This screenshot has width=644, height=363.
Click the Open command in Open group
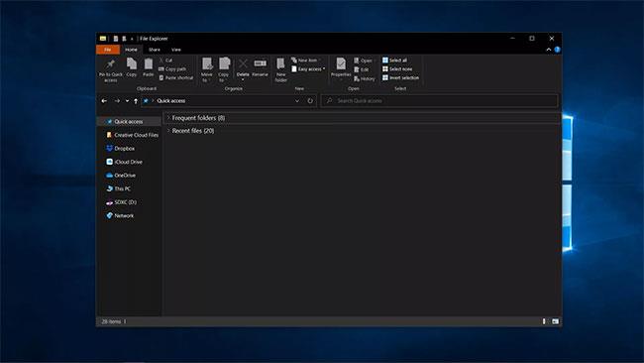click(x=363, y=60)
